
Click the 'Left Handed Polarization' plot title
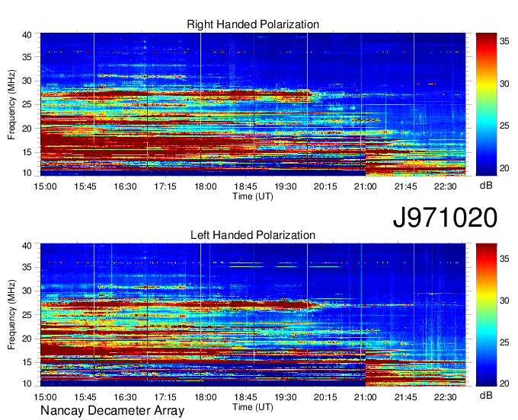click(x=253, y=235)
